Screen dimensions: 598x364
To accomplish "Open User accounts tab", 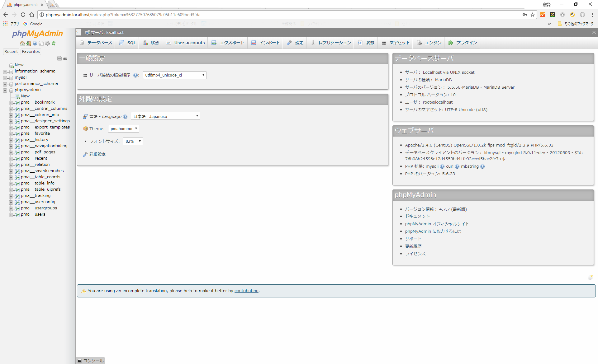I will [x=185, y=43].
